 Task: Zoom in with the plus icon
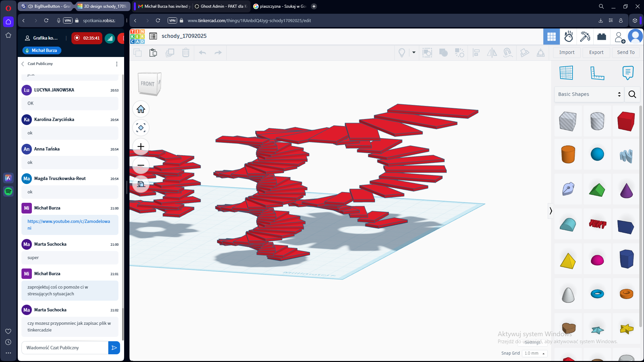pos(141,146)
